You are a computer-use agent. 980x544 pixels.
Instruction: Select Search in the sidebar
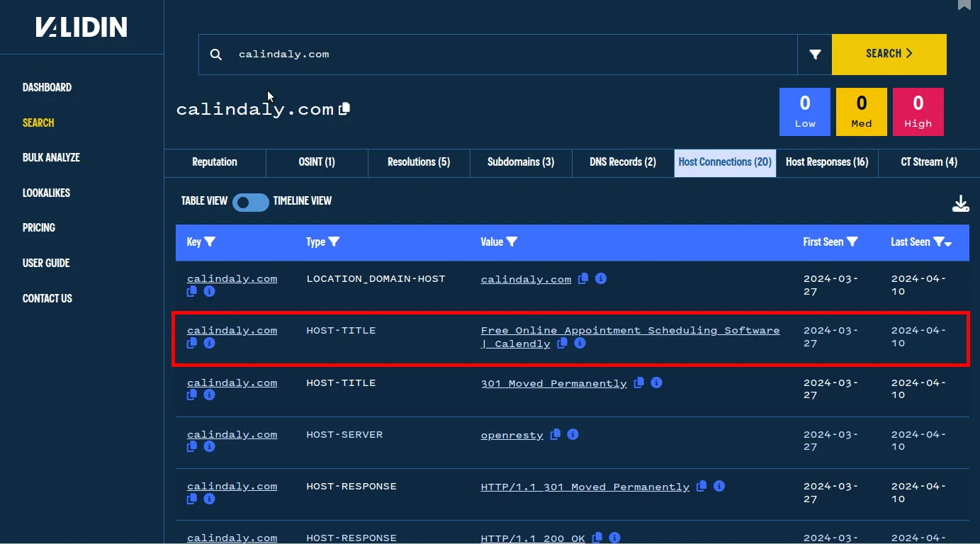click(x=38, y=123)
